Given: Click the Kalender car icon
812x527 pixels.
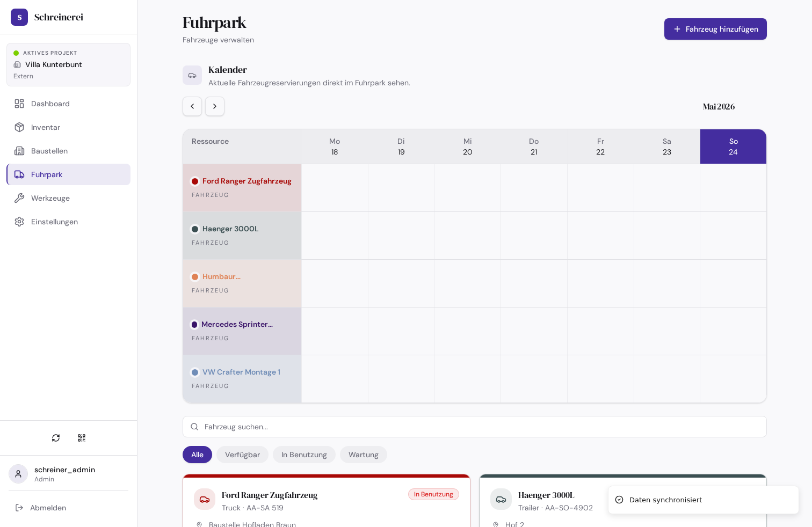Looking at the screenshot, I should coord(192,75).
